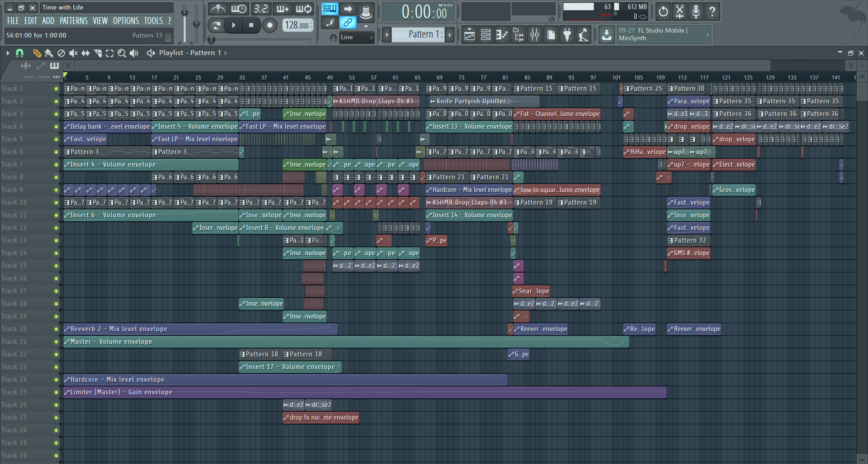Screen dimensions: 868x464
Task: Open the Line snap dropdown
Action: tap(357, 37)
